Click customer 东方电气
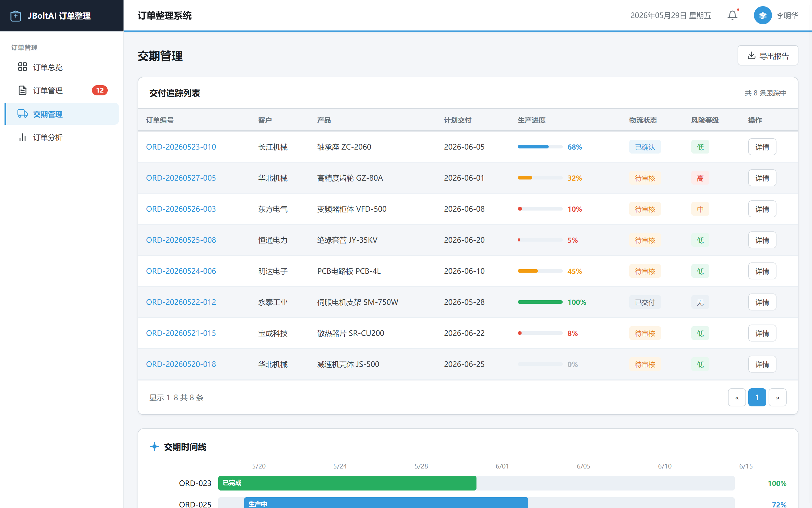This screenshot has width=812, height=508. 273,209
